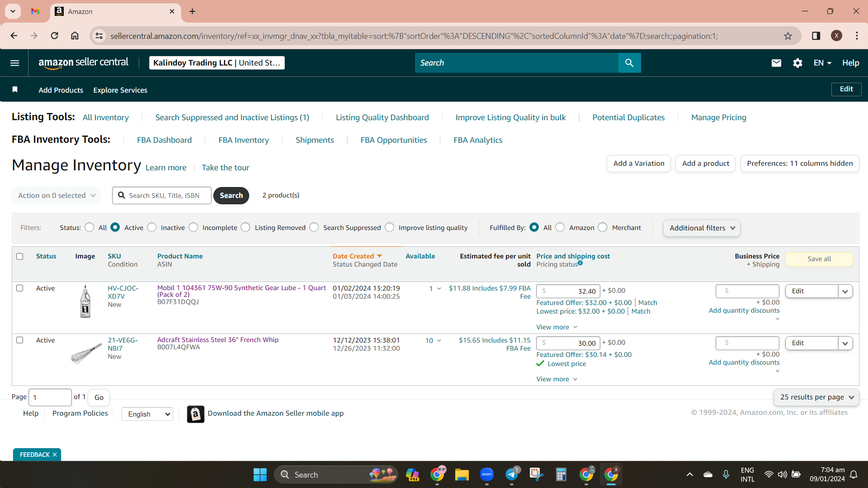Viewport: 868px width, 488px height.
Task: Click the Save all button
Action: (x=819, y=259)
